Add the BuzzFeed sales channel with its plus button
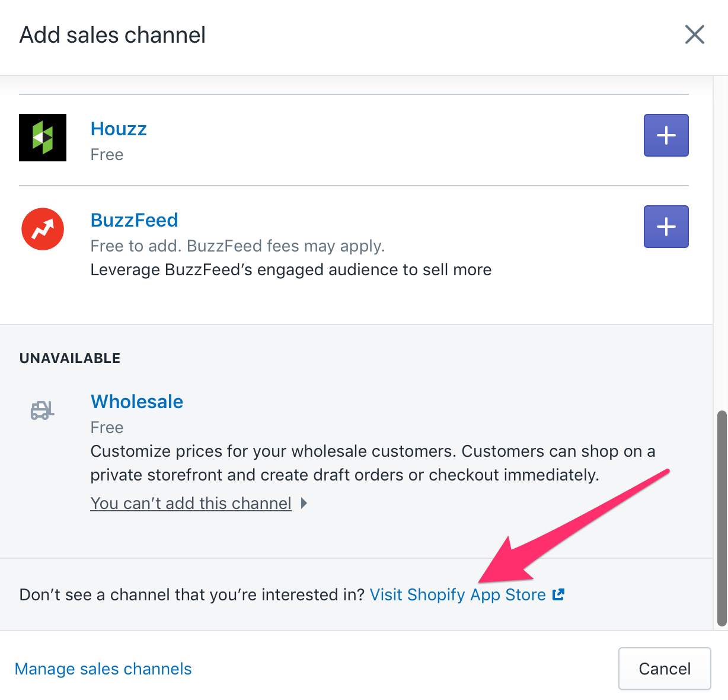 pos(666,227)
